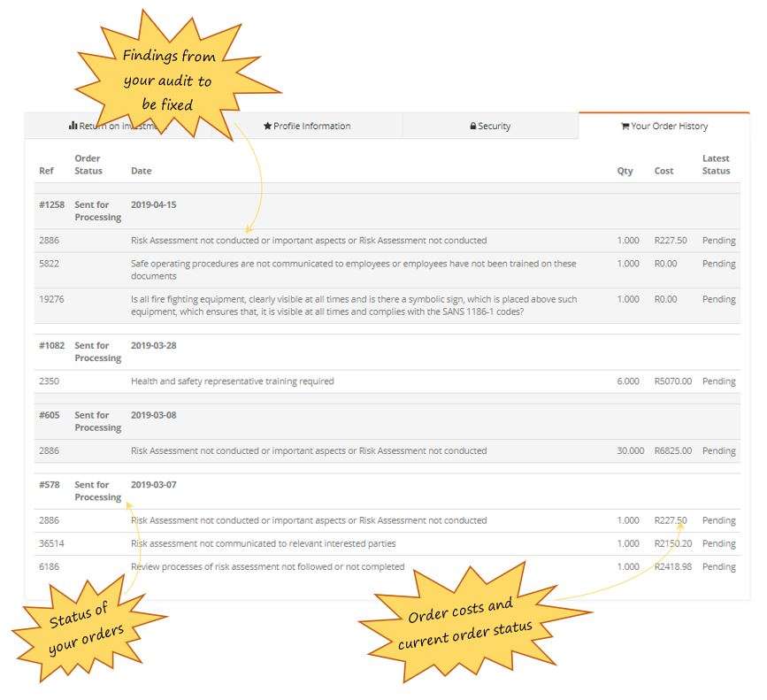Click the bar chart icon on Return on Investment tab
The width and height of the screenshot is (767, 700).
tap(73, 126)
